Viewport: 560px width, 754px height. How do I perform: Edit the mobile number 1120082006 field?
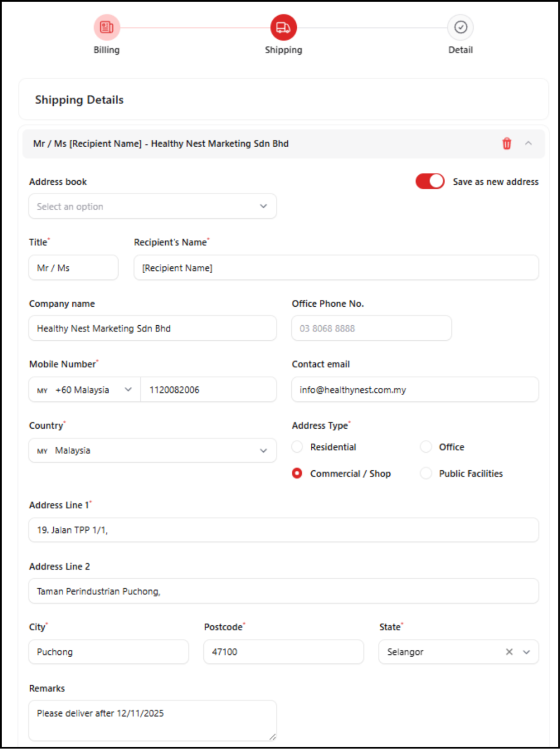coord(208,390)
